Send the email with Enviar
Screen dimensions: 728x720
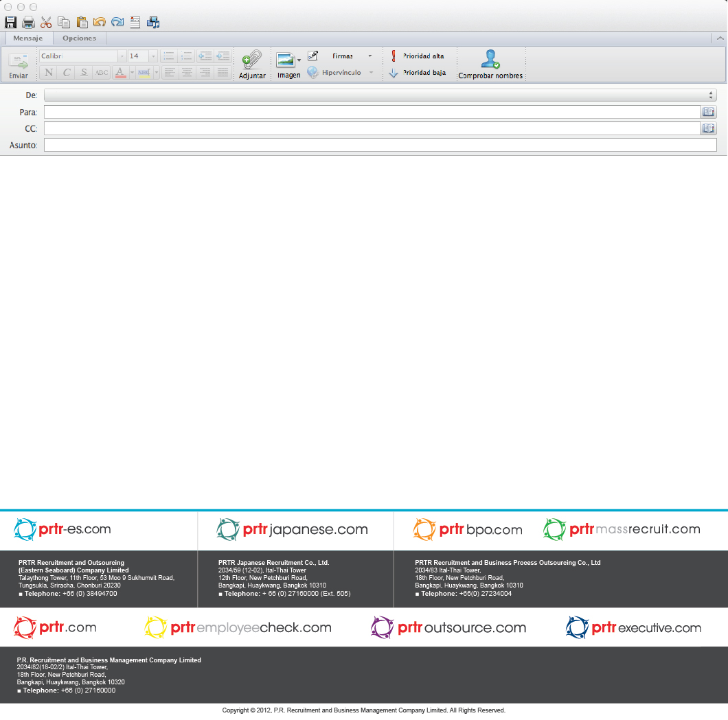point(19,66)
